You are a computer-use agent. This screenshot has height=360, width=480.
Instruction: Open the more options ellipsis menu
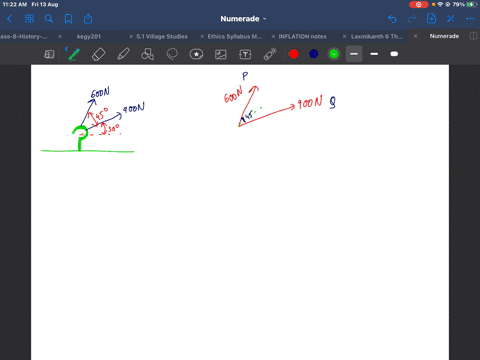click(x=470, y=19)
